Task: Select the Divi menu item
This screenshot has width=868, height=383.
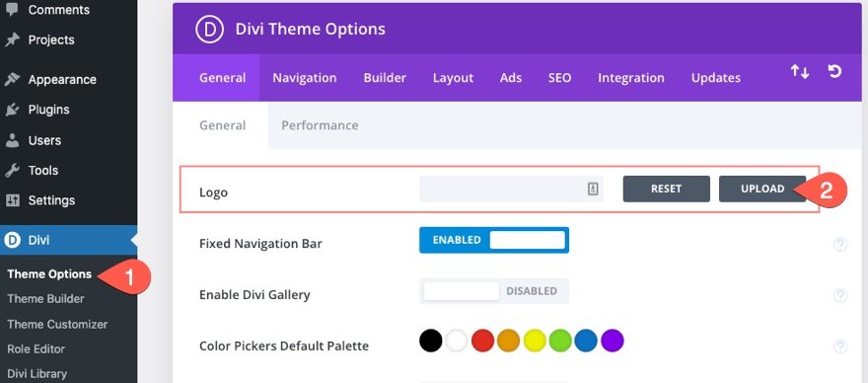Action: 69,240
